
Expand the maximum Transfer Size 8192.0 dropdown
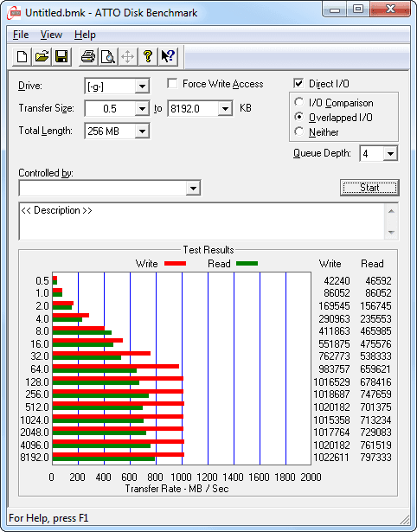click(x=225, y=109)
